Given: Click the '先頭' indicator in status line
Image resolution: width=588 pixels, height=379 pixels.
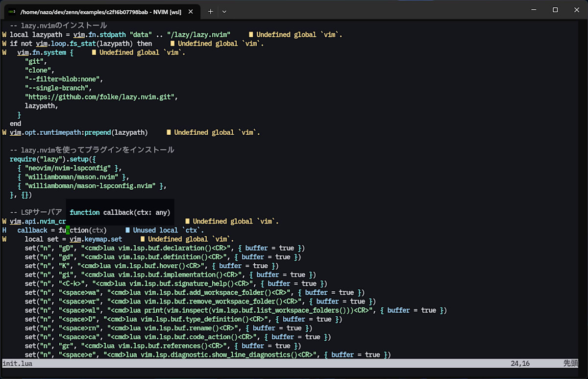Looking at the screenshot, I should [571, 364].
